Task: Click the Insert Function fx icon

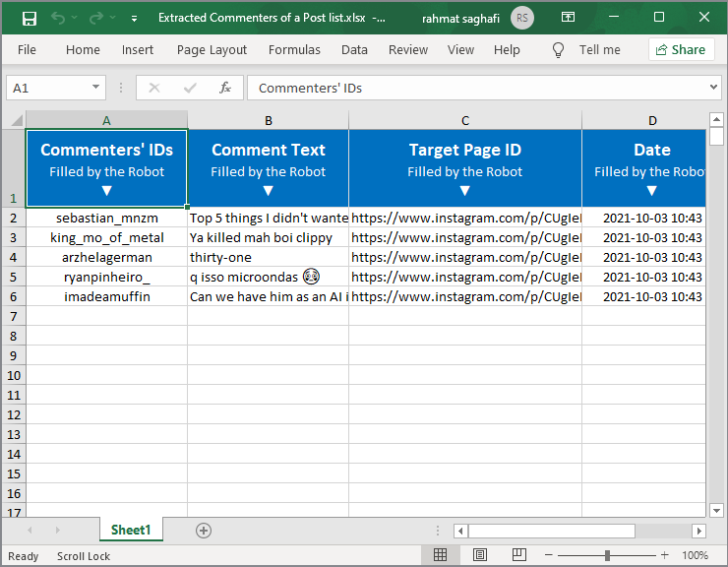Action: (225, 88)
